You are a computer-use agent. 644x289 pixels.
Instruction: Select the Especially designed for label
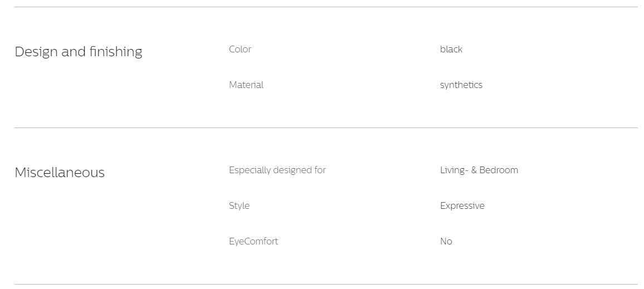(x=277, y=170)
